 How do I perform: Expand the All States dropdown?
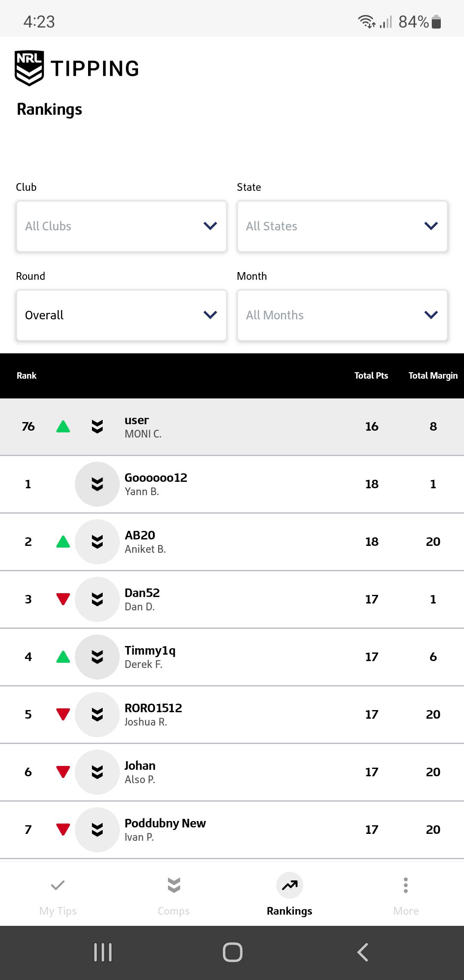click(342, 226)
